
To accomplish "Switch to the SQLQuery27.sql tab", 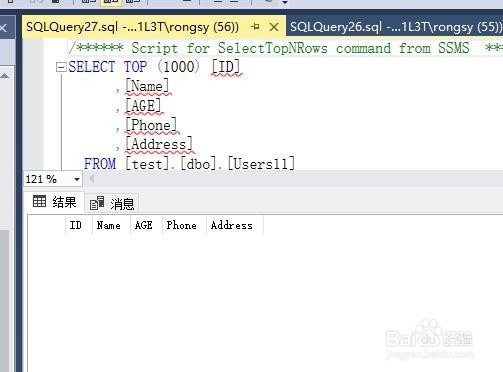I will pyautogui.click(x=133, y=27).
